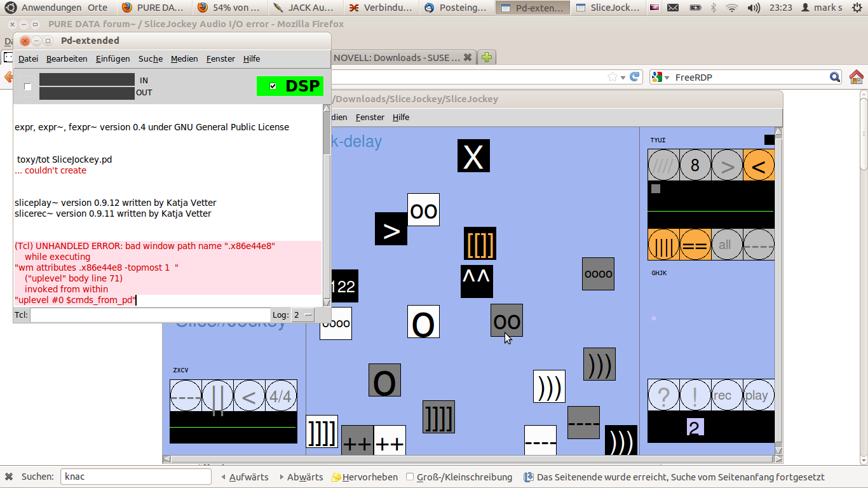The image size is (868, 488).
Task: Toggle the DSP checkbox in Pd-extended
Action: point(273,86)
